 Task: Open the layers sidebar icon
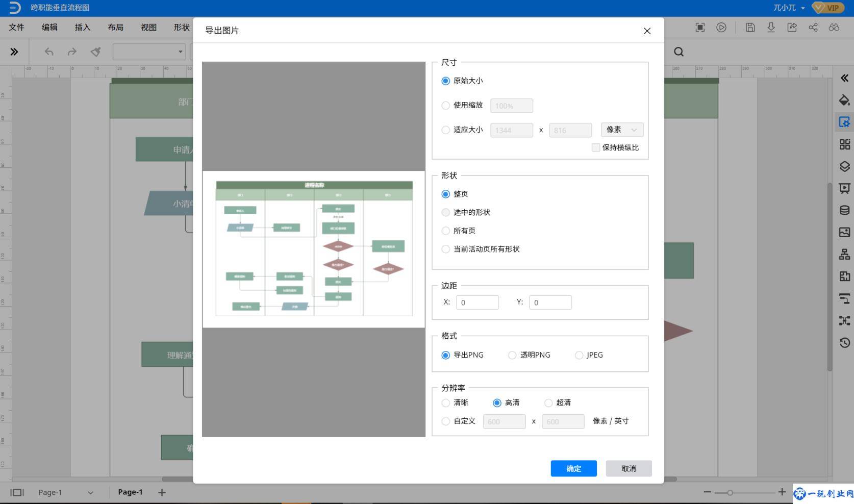pyautogui.click(x=844, y=166)
